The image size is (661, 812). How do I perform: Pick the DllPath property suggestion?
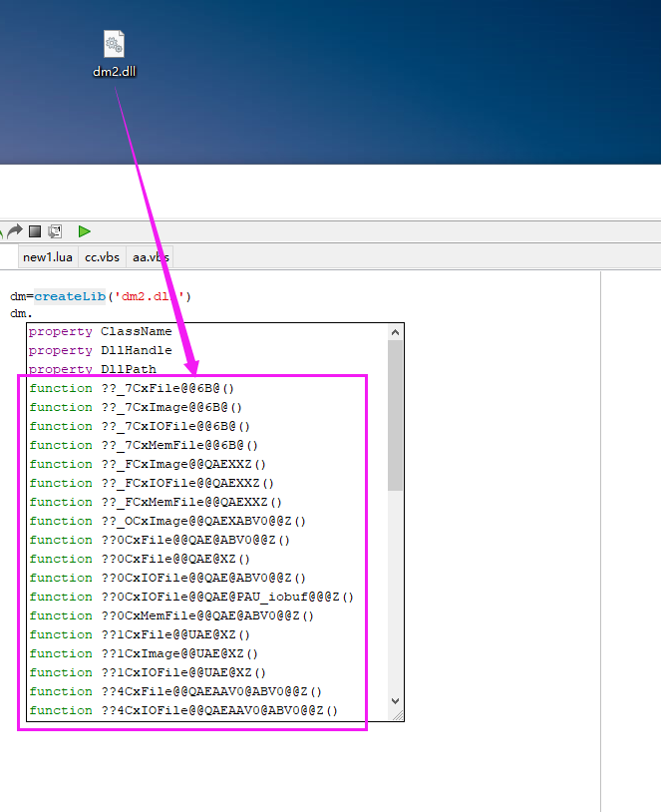pos(128,369)
